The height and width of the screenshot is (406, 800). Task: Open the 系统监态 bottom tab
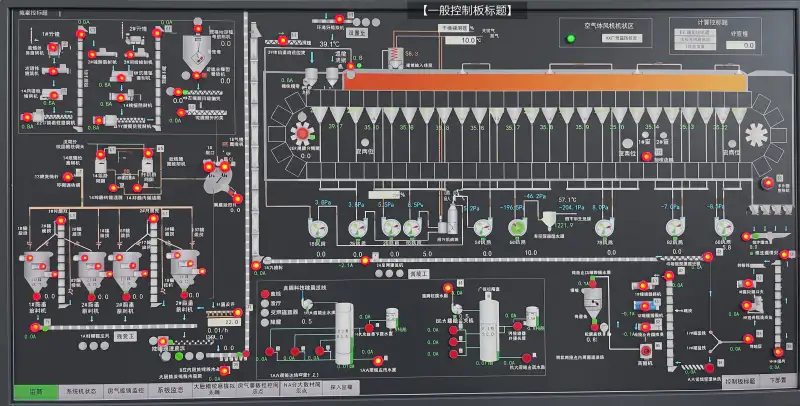click(x=170, y=389)
